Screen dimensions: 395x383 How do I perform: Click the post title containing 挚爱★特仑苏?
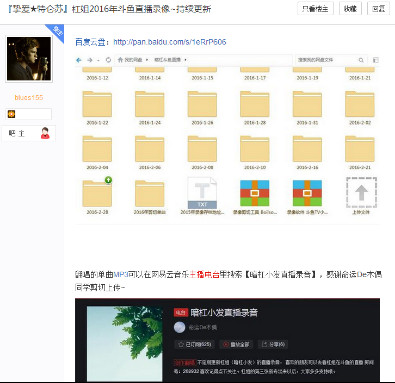(x=110, y=9)
